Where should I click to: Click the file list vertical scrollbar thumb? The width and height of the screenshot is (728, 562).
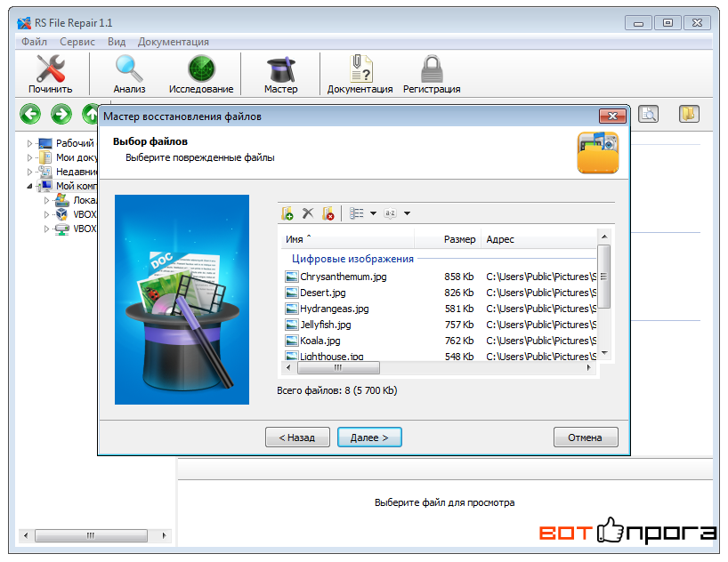[604, 277]
